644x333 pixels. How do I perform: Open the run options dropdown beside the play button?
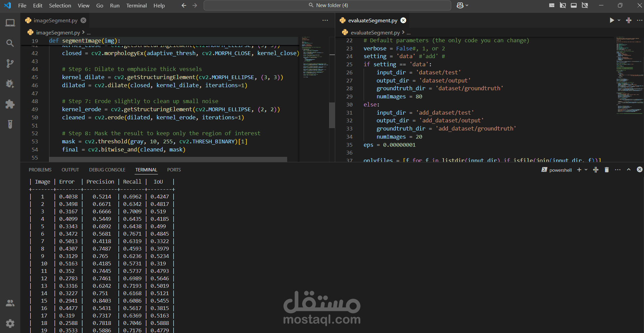[619, 20]
